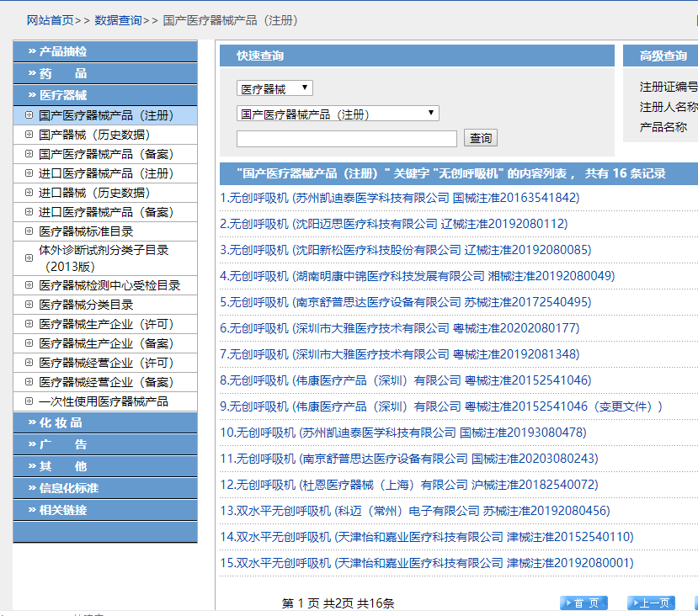Viewport: 698px width, 616px height.
Task: Click the icon beside 医疗器械分类目录
Action: [29, 305]
